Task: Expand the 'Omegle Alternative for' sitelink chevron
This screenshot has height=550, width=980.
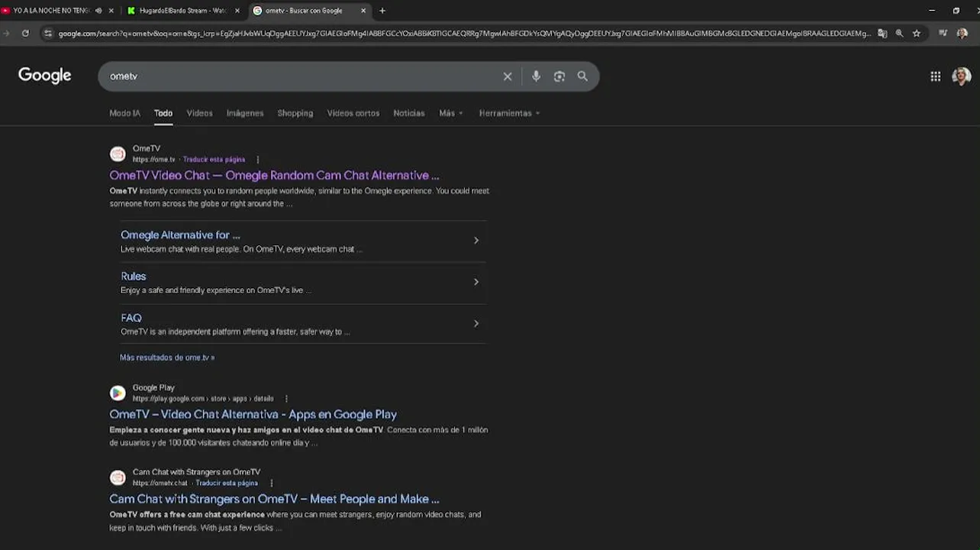Action: pos(476,241)
